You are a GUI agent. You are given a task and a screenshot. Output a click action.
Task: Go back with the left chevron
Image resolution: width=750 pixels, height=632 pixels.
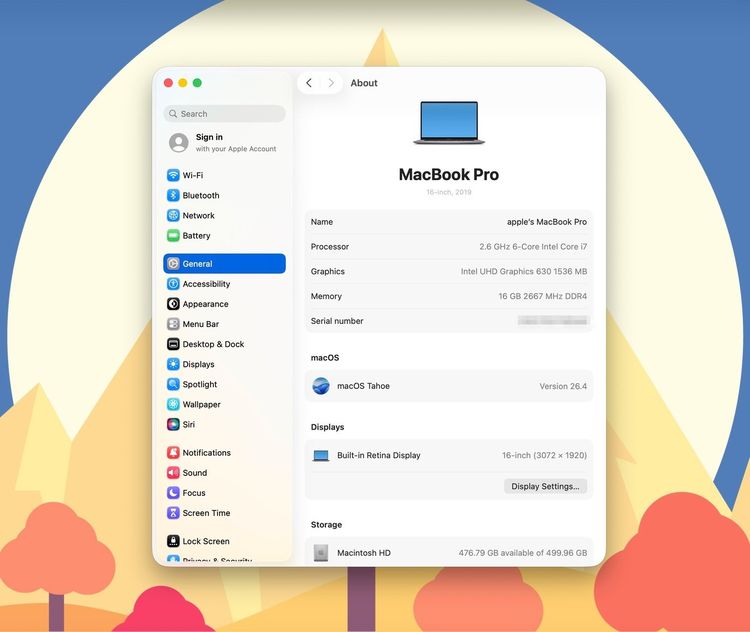(x=309, y=83)
